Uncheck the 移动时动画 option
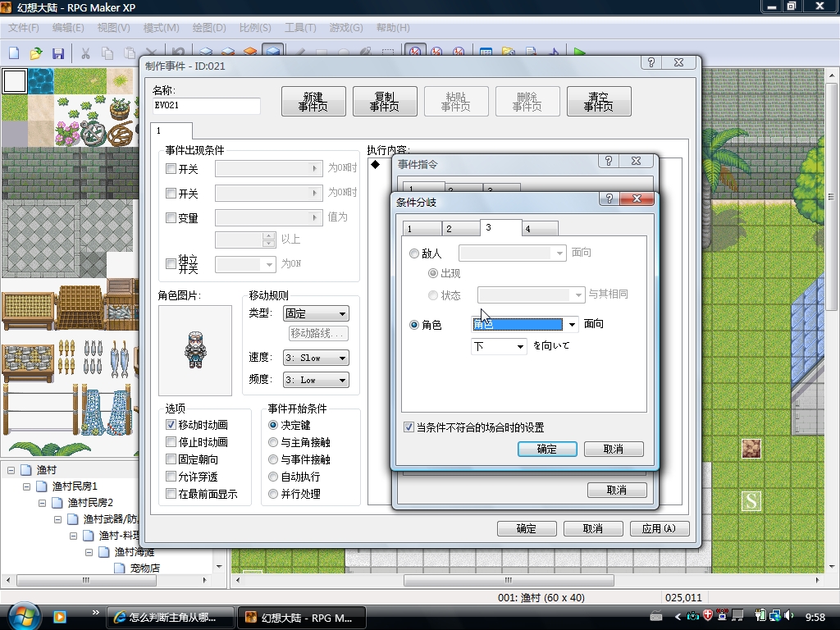Screen dimensions: 840x630 [x=171, y=425]
